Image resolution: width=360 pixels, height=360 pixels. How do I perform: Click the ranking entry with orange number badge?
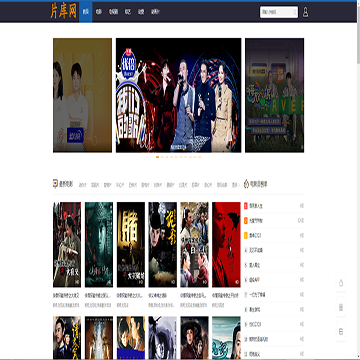click(x=274, y=221)
